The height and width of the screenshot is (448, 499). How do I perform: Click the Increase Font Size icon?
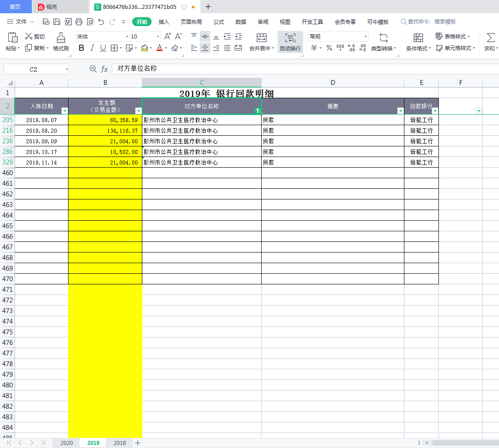168,37
